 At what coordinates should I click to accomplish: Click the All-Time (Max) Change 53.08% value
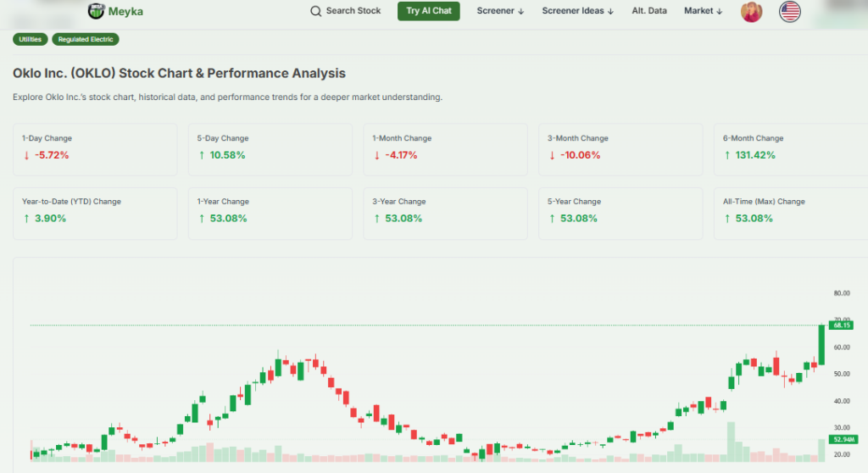point(754,219)
